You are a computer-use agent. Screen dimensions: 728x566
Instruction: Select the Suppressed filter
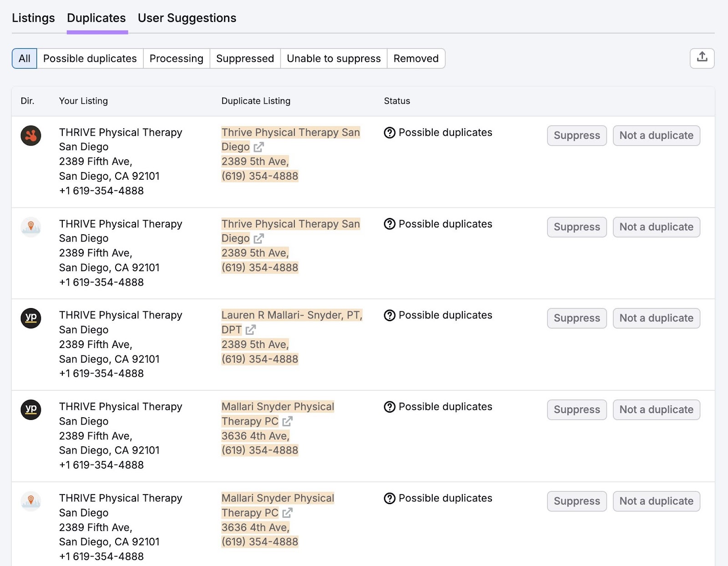click(245, 58)
